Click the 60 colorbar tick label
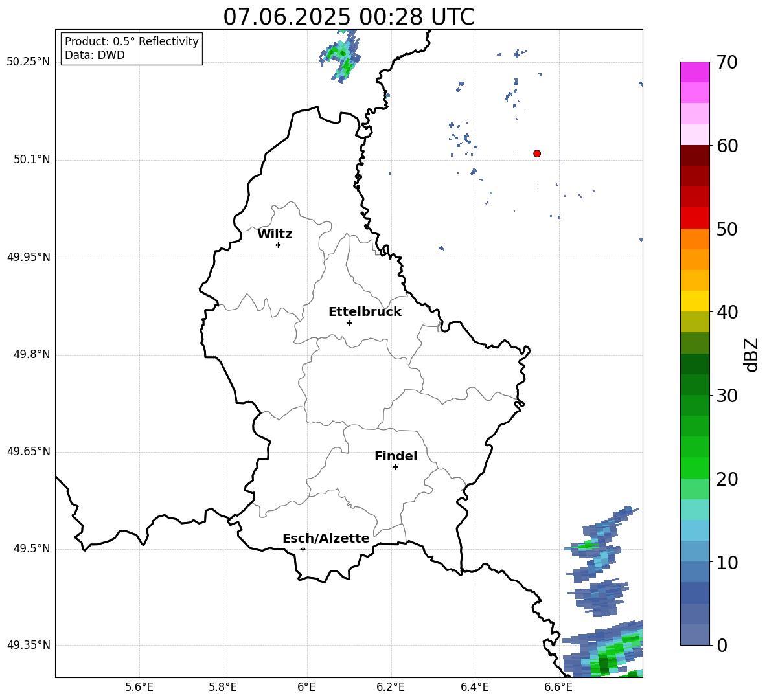767x700 pixels. (x=727, y=146)
